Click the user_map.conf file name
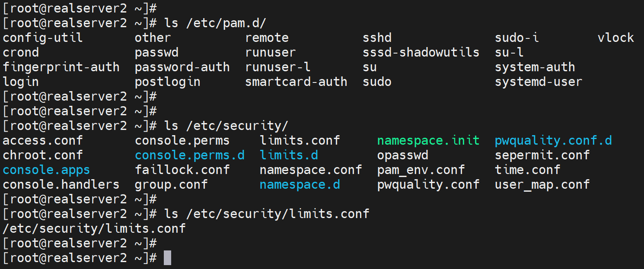 point(542,184)
